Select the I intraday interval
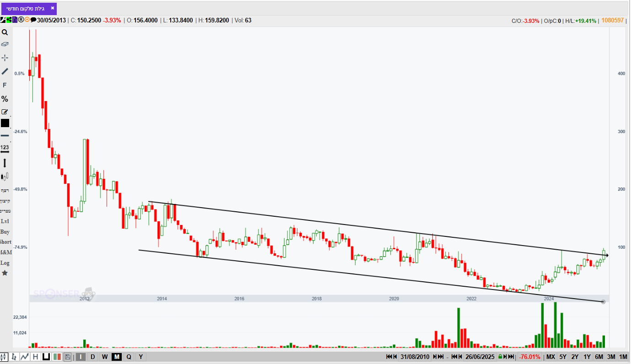The height and width of the screenshot is (364, 631). pos(81,357)
